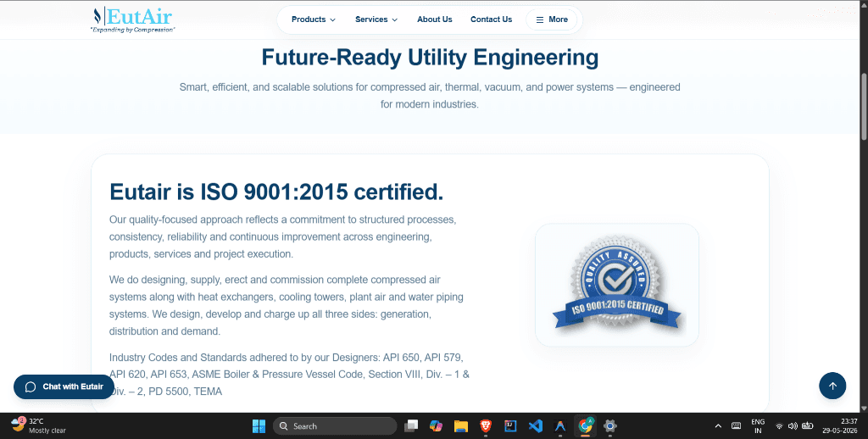Open Brave browser from the taskbar
Image resolution: width=868 pixels, height=439 pixels.
[x=486, y=425]
